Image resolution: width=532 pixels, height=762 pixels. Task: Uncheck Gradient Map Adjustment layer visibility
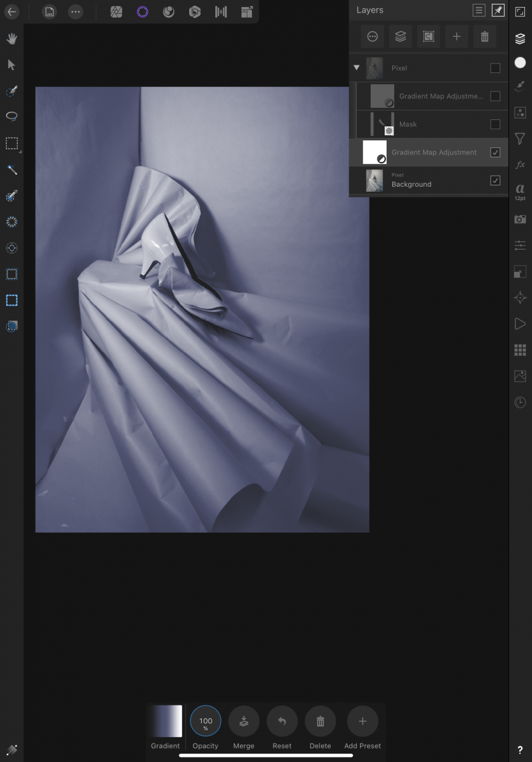point(495,152)
